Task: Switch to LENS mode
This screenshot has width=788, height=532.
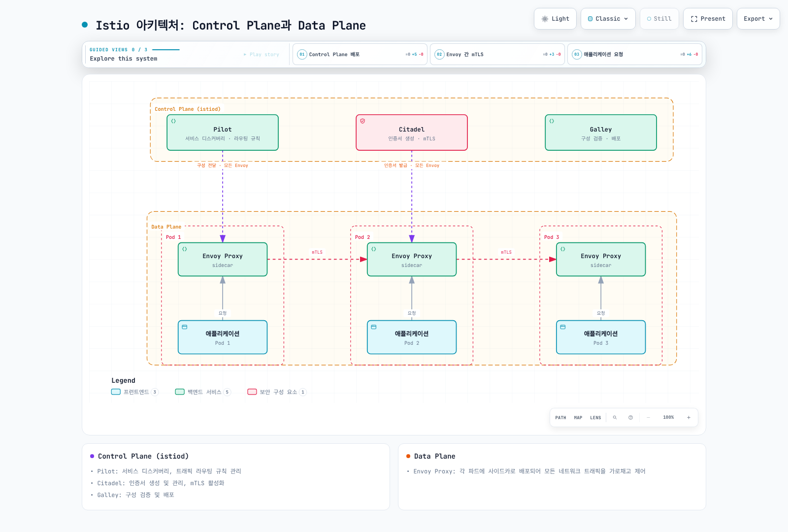Action: (x=596, y=418)
